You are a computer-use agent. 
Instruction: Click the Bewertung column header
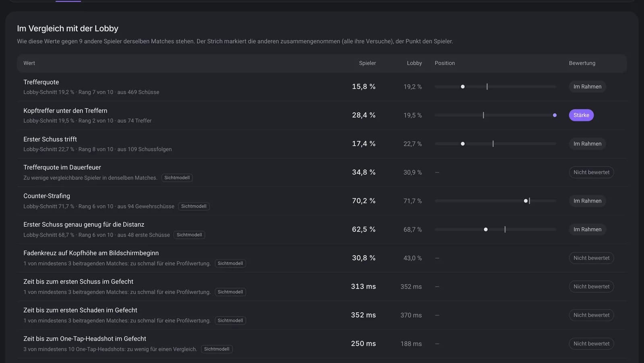582,63
